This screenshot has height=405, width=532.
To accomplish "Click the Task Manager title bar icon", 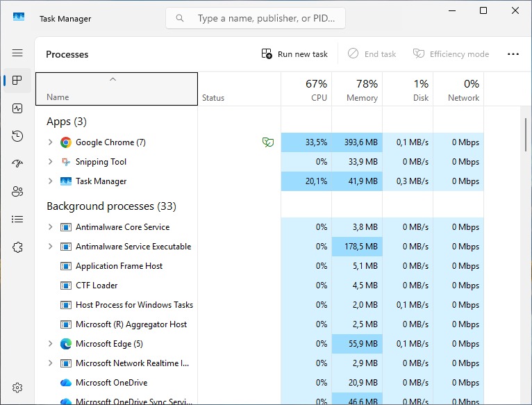I will 19,17.
